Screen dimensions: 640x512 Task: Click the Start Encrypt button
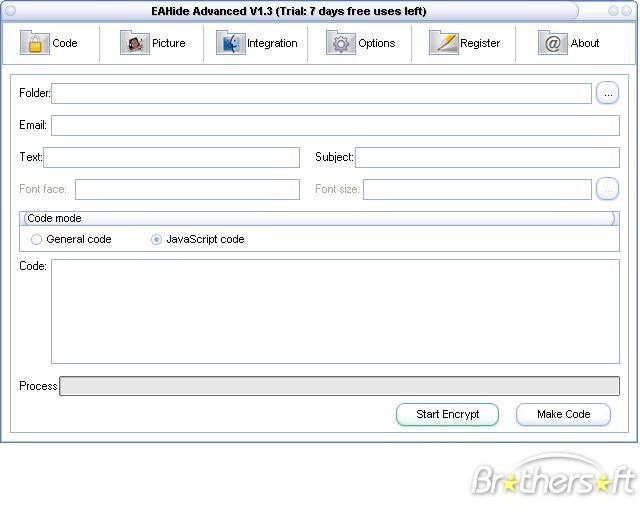point(447,414)
